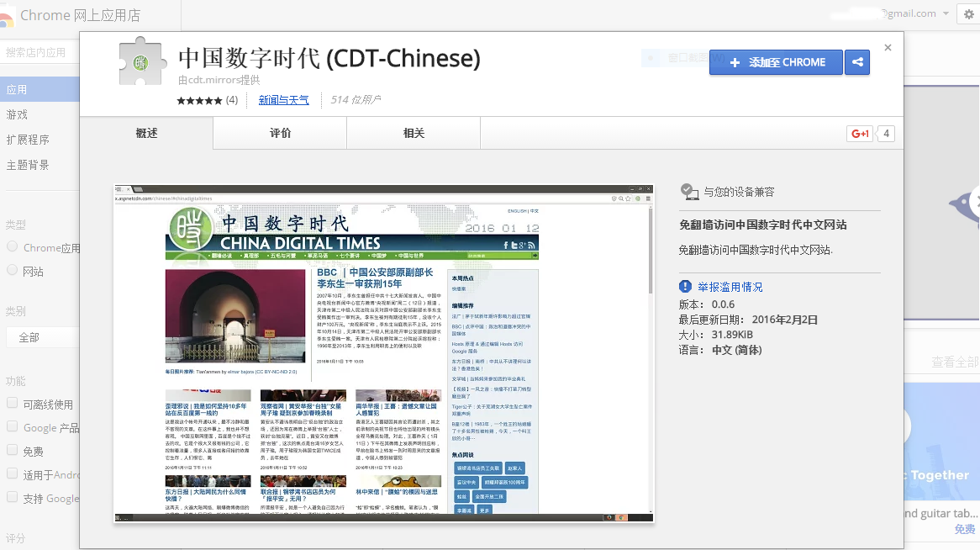The image size is (980, 550).
Task: Open the gmail account dropdown arrow
Action: 946,13
